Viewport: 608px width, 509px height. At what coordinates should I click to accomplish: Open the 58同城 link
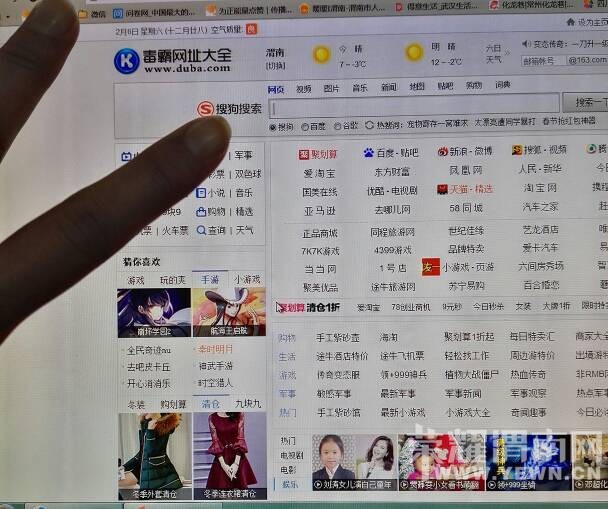point(466,208)
